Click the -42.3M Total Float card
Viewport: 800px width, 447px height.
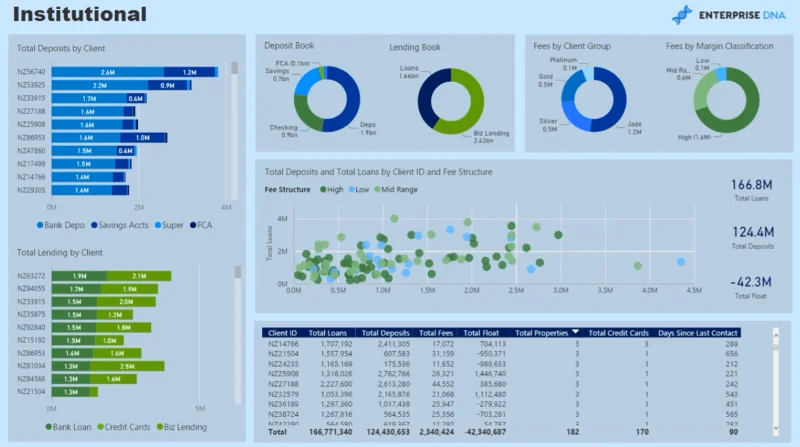click(751, 287)
